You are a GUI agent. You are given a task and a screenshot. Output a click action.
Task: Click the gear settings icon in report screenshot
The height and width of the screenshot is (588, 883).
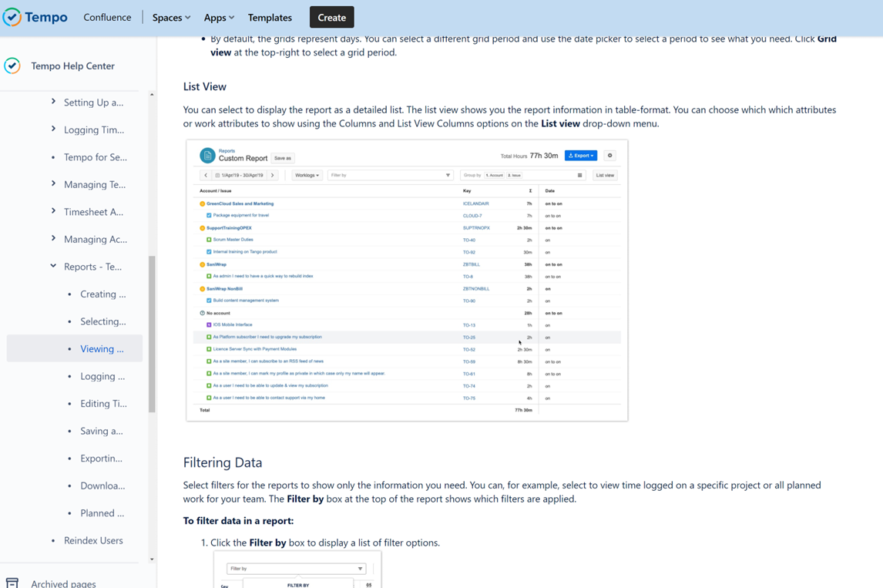(x=609, y=156)
